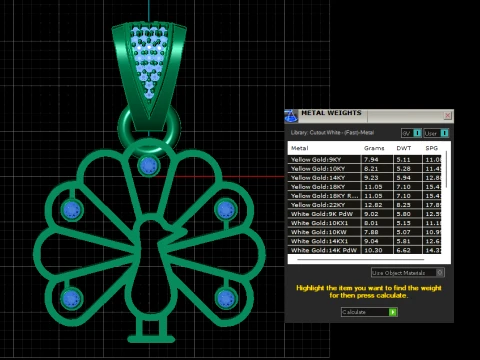This screenshot has width=480, height=360.
Task: Select the Yellow Gold:14KY row
Action: point(365,178)
